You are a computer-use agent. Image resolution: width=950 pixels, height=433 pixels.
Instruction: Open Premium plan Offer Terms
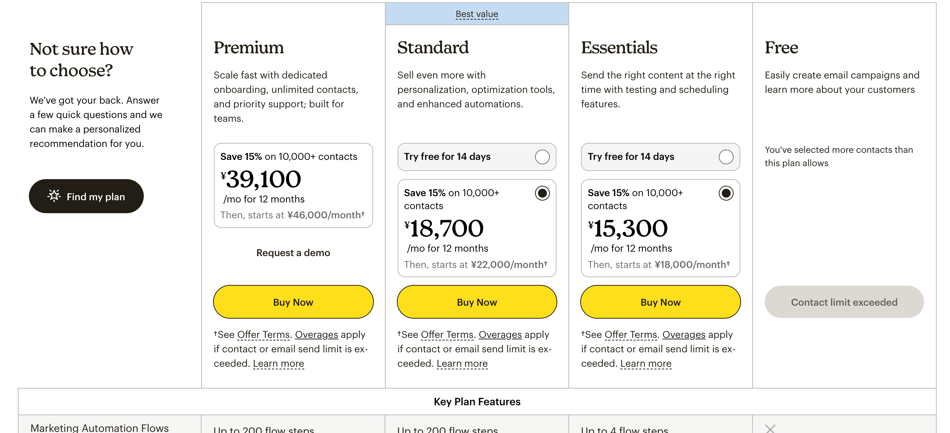pyautogui.click(x=263, y=335)
